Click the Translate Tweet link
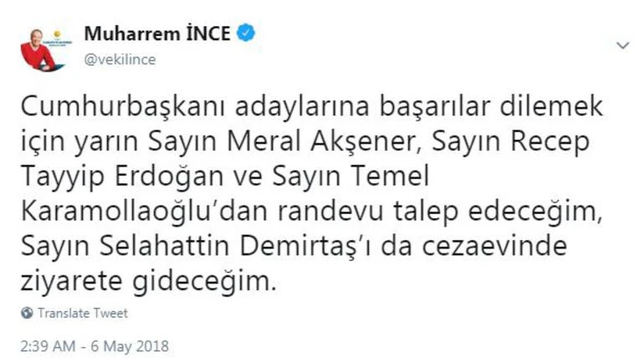 click(x=83, y=314)
